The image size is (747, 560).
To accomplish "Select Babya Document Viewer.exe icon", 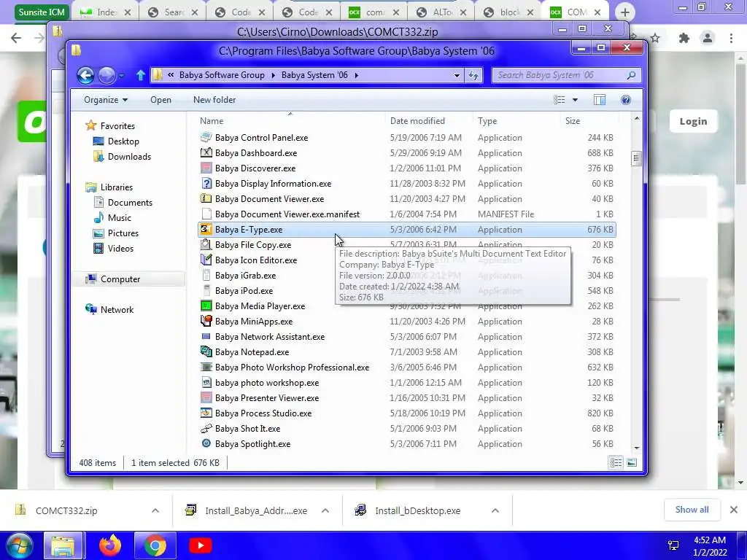I will [206, 198].
